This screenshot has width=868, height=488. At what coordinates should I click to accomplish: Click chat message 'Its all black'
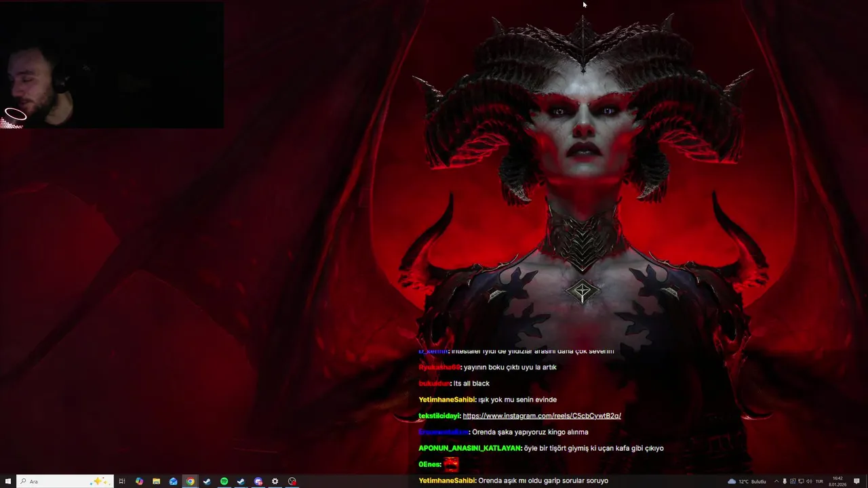(471, 383)
